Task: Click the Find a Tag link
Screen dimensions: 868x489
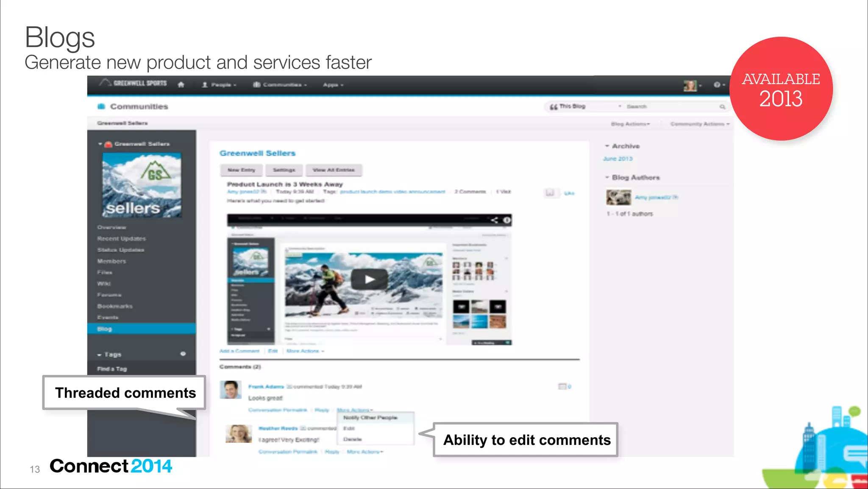Action: [112, 369]
